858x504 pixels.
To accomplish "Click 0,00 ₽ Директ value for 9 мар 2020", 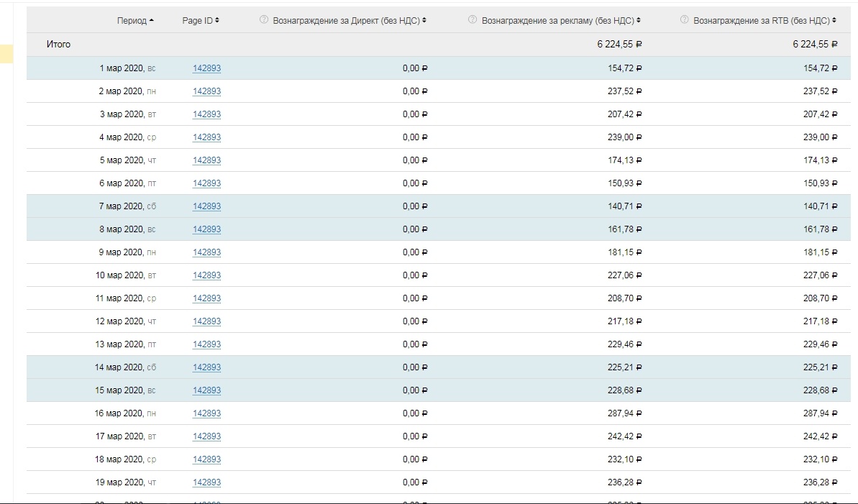I will (415, 252).
